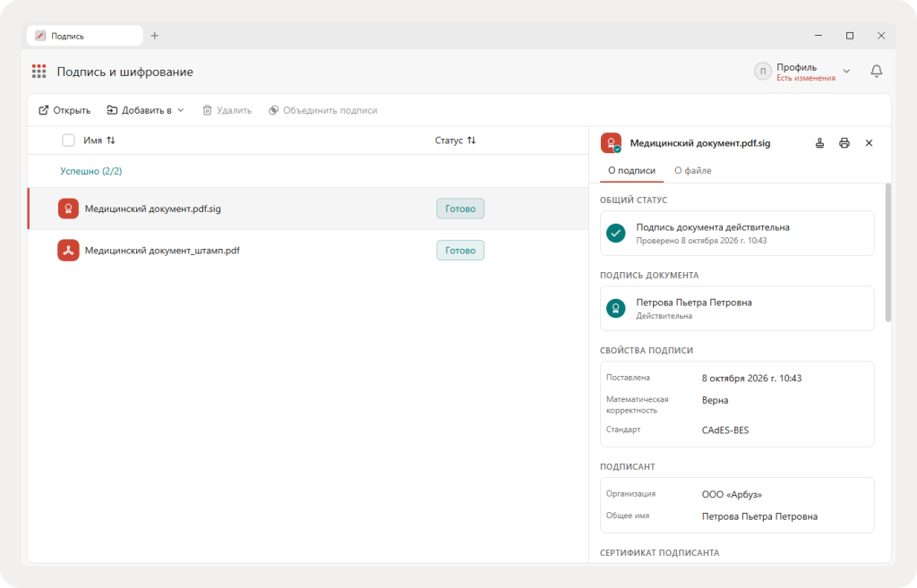
Task: Open the Петрова Пьетра Петровна signature card
Action: tap(737, 308)
